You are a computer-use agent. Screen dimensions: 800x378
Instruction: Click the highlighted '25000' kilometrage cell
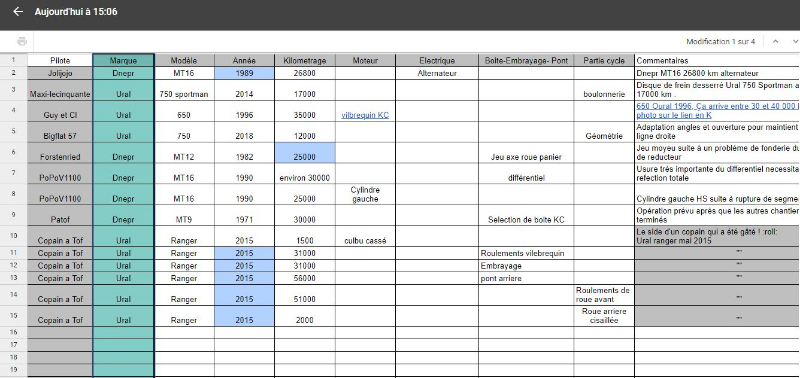[x=305, y=153]
